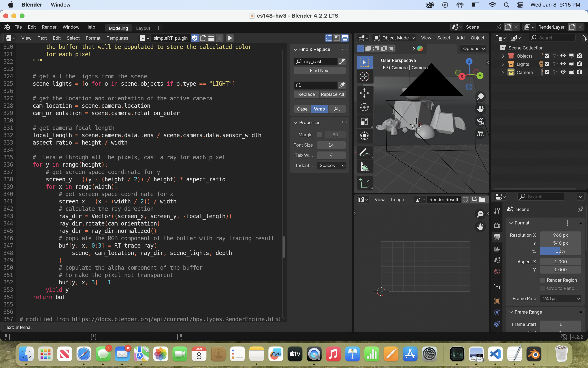Screen dimensions: 588x368
Task: Run the simpleRT_plugin script
Action: point(230,38)
